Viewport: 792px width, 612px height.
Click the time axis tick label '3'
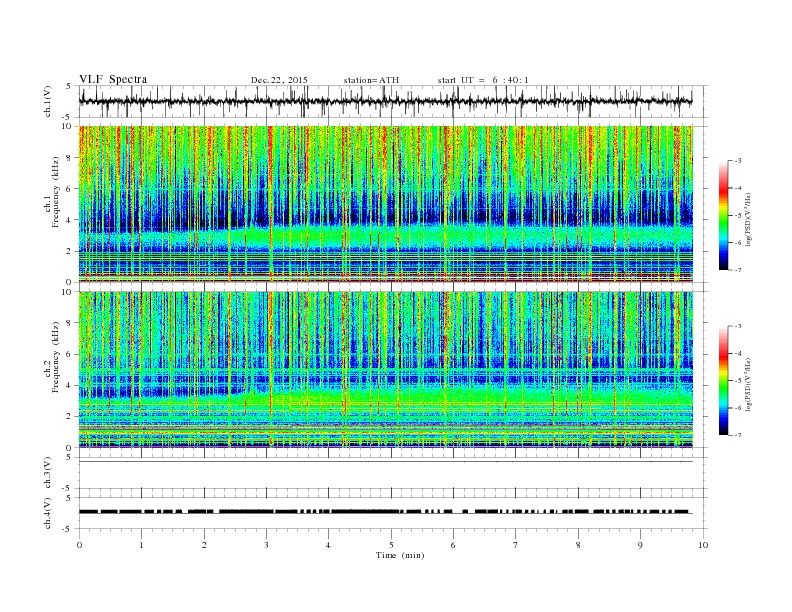pyautogui.click(x=266, y=545)
